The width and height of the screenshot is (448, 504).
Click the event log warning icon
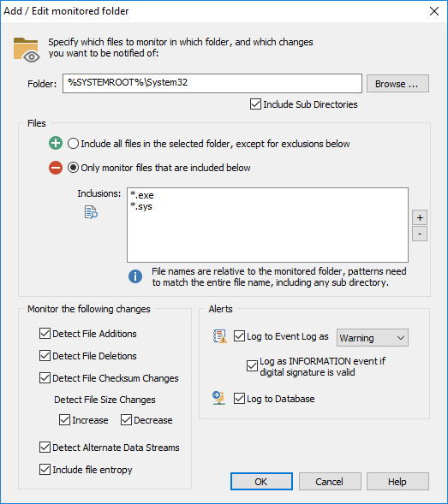coord(220,336)
